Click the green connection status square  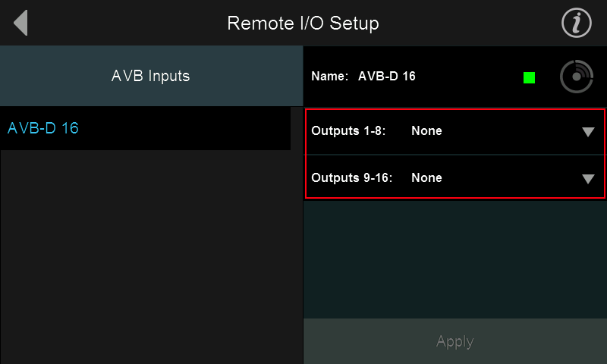[x=529, y=77]
